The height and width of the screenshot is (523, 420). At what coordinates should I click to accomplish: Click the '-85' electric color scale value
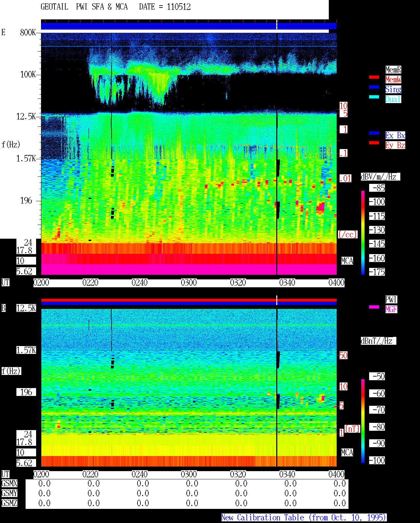tap(377, 188)
